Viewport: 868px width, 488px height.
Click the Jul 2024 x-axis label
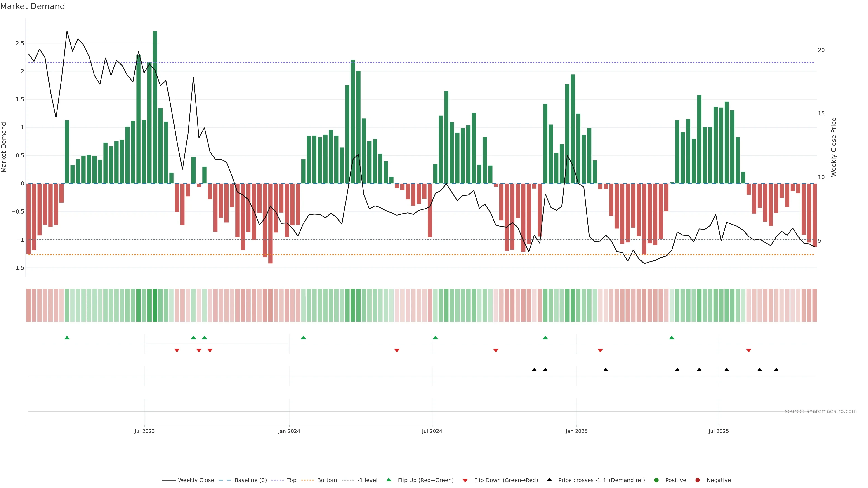432,431
